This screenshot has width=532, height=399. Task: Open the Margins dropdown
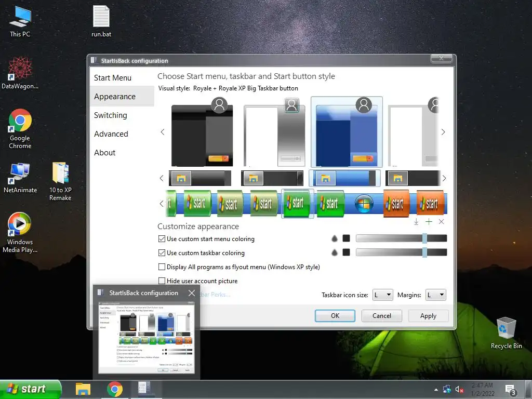point(436,295)
